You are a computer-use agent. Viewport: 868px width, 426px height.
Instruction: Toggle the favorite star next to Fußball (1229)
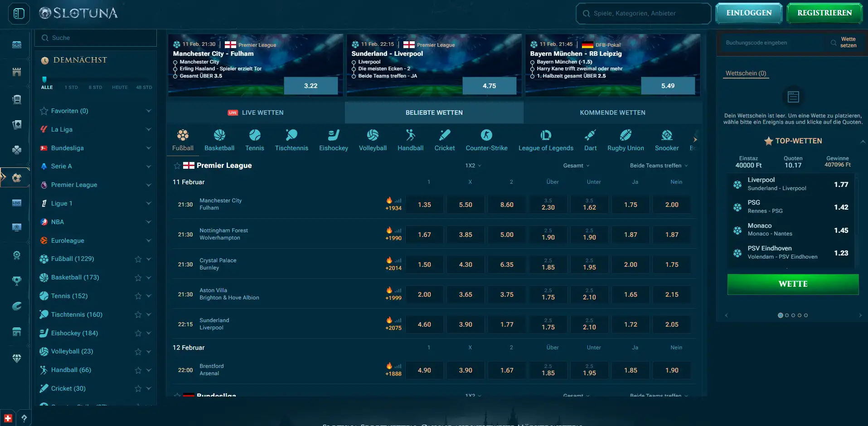click(x=137, y=259)
